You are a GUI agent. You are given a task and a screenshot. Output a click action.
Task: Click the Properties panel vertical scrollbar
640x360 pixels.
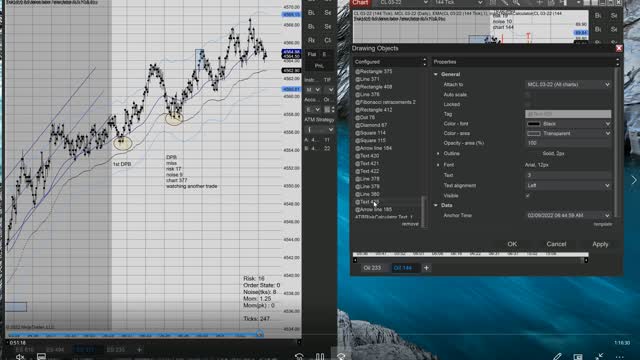tap(617, 143)
